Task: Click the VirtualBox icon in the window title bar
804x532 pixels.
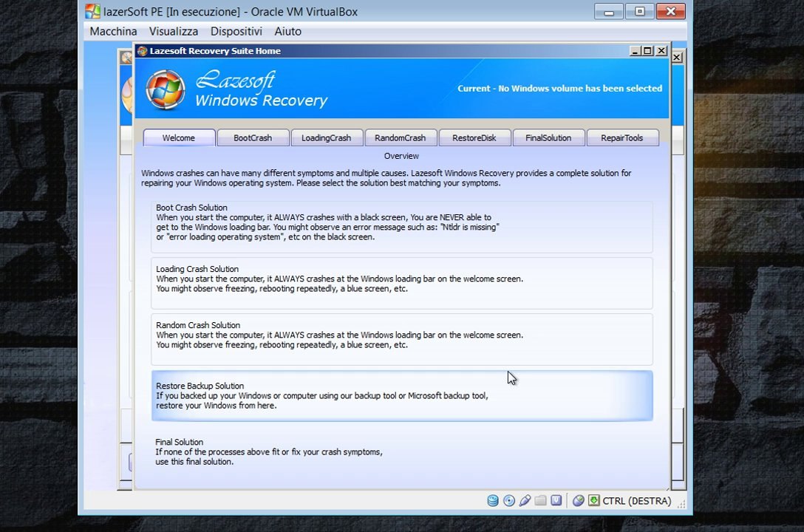Action: pyautogui.click(x=92, y=11)
